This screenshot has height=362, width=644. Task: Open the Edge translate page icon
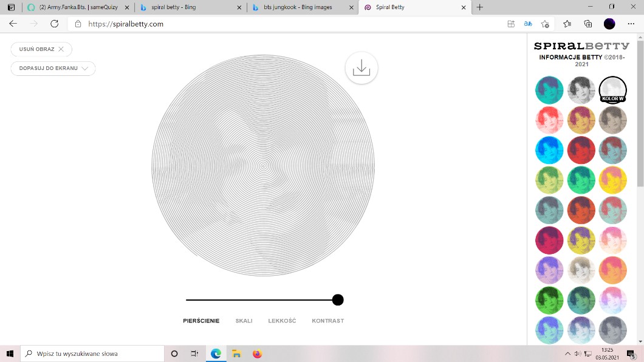pyautogui.click(x=528, y=24)
